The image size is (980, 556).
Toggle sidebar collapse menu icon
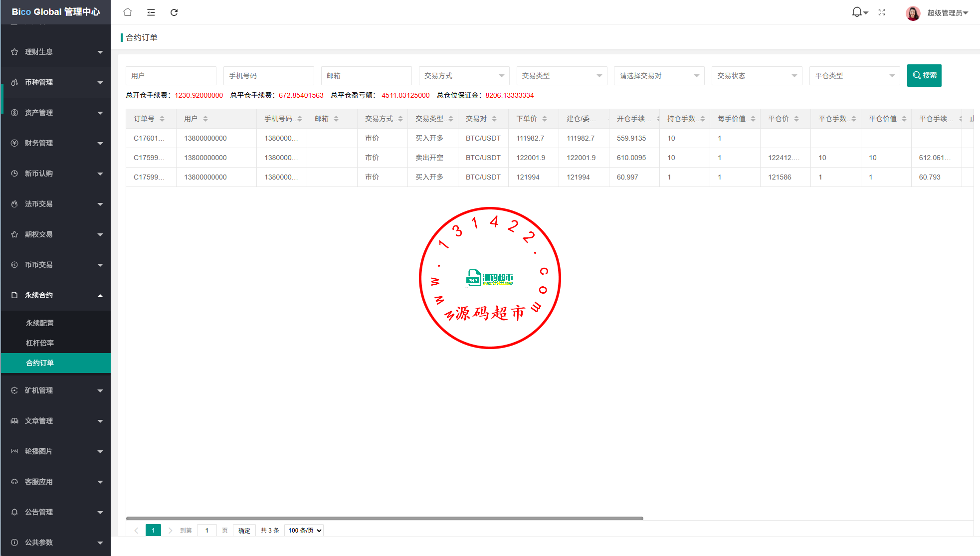(151, 12)
